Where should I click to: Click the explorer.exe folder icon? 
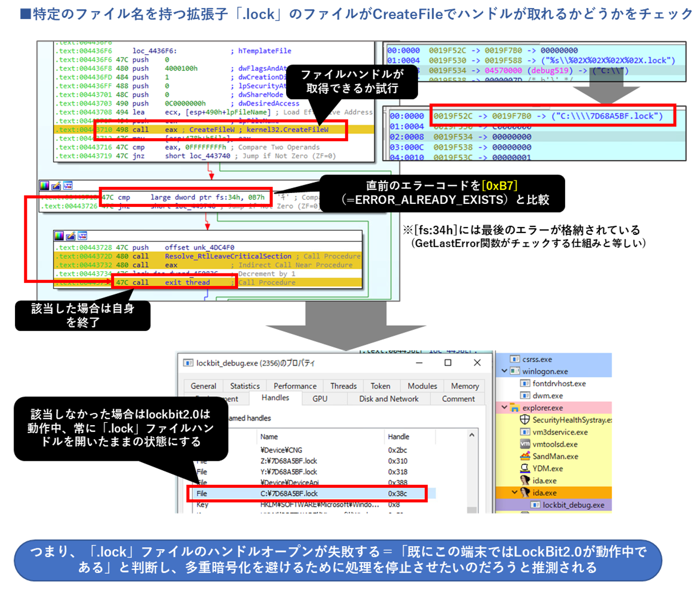click(x=515, y=408)
